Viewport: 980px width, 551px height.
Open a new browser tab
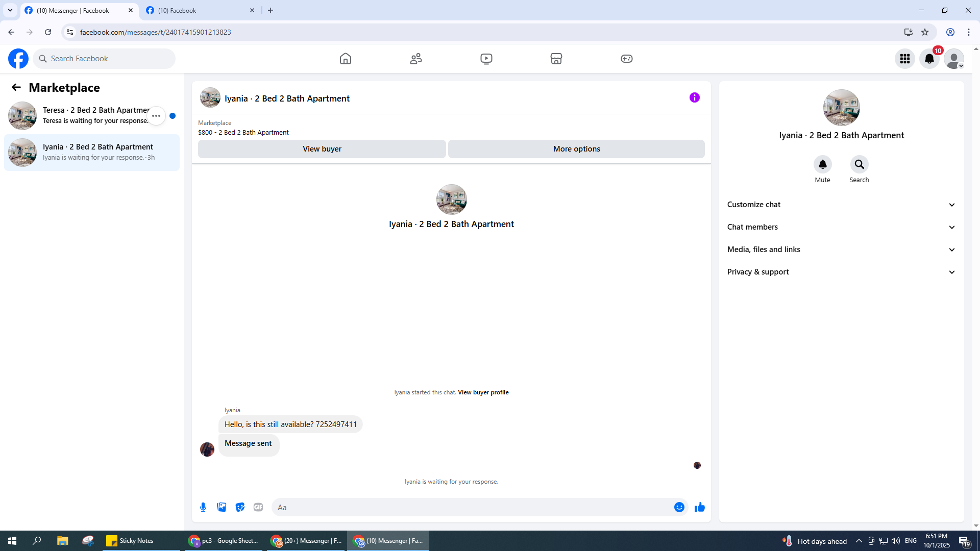(271, 10)
